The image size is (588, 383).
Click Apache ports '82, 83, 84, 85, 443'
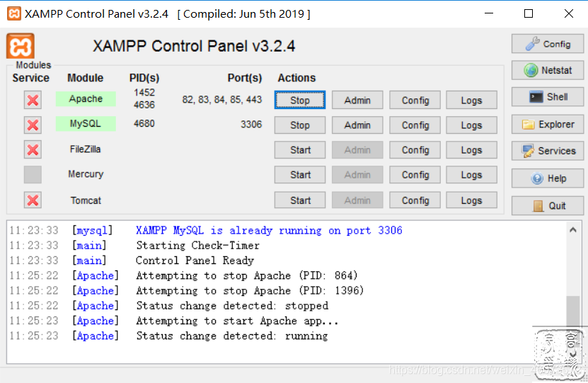tap(221, 99)
